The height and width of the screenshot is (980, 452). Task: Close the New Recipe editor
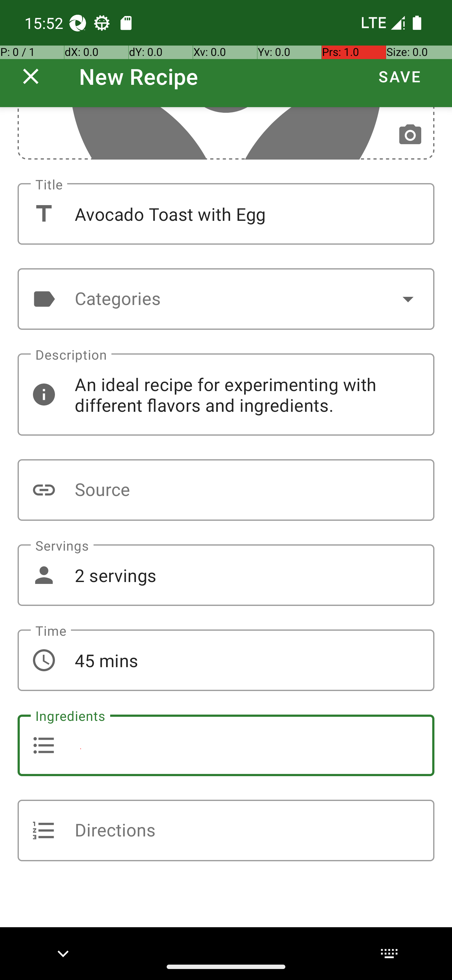(x=31, y=76)
